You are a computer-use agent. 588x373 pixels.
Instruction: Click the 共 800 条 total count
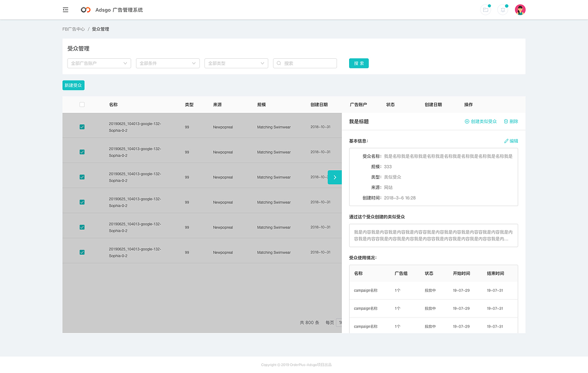310,323
